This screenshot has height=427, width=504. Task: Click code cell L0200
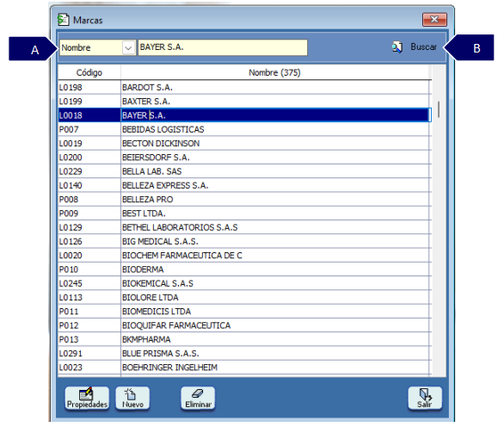point(89,158)
